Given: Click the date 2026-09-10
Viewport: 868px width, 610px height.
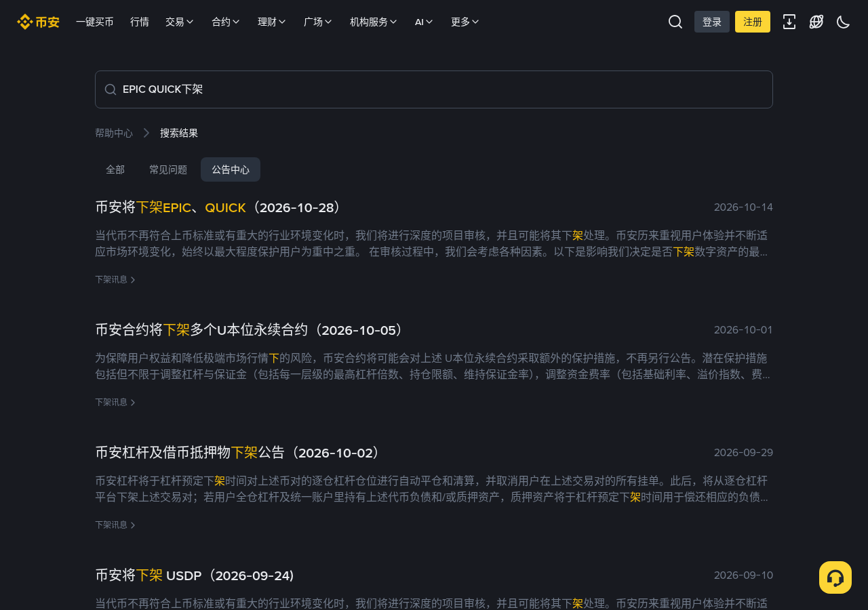Looking at the screenshot, I should [743, 575].
